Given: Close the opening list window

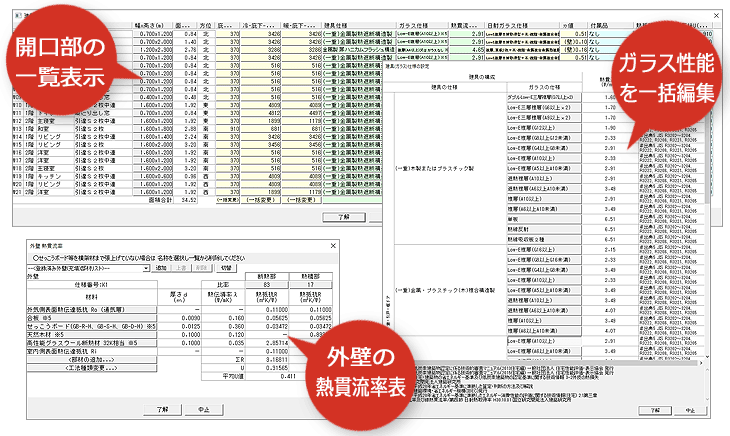Looking at the screenshot, I should click(716, 15).
